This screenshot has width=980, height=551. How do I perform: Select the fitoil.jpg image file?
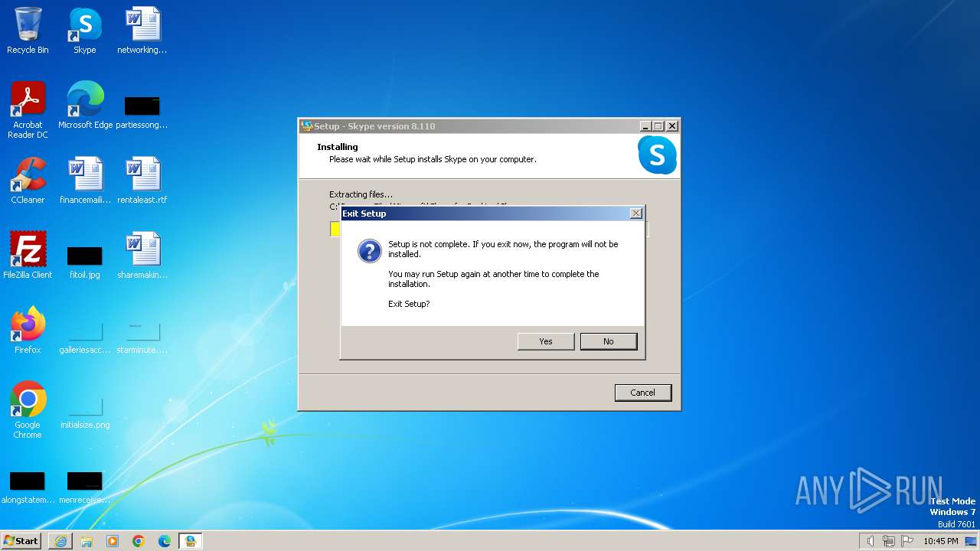point(85,262)
